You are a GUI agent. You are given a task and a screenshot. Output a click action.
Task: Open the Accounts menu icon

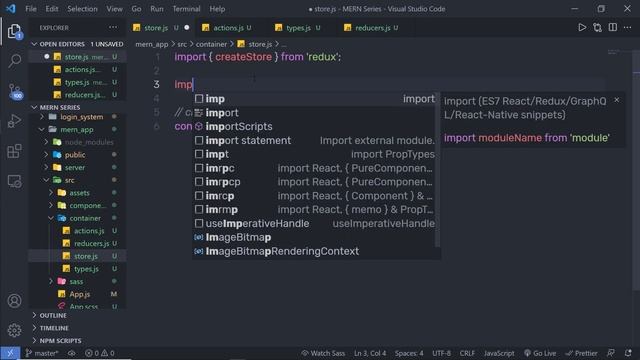[x=14, y=301]
